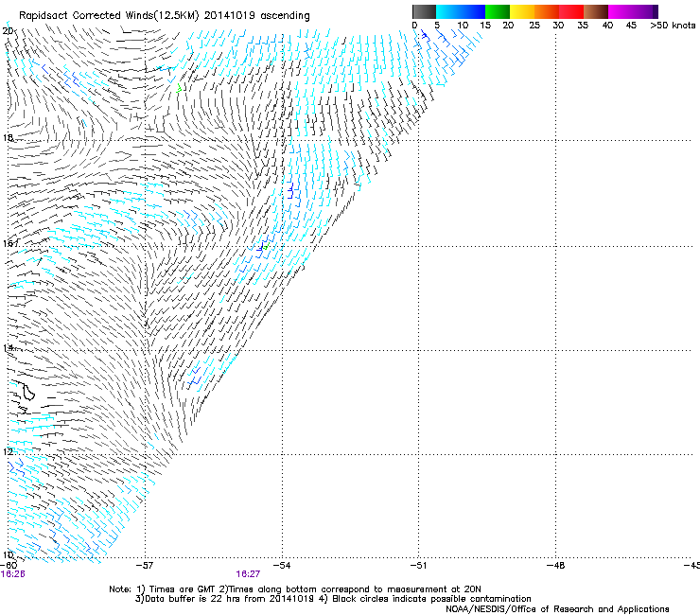700x615 pixels.
Task: Click the legend label '45'
Action: click(x=631, y=26)
